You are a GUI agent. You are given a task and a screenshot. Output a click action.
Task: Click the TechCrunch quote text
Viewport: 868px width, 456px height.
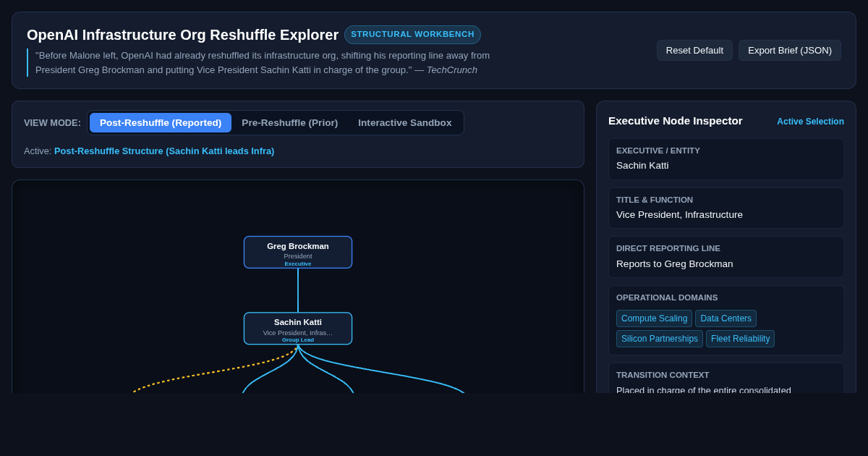pyautogui.click(x=263, y=63)
